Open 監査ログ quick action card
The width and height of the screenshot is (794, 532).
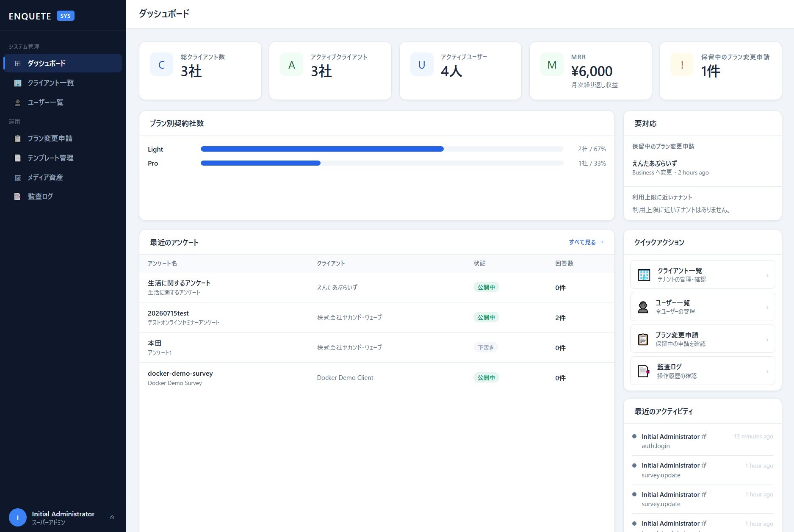(x=703, y=371)
